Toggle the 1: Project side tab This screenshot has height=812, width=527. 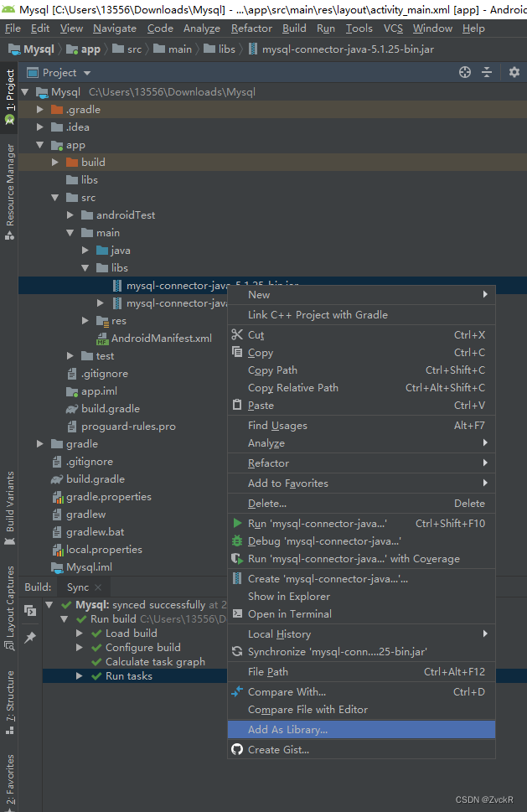click(x=9, y=97)
